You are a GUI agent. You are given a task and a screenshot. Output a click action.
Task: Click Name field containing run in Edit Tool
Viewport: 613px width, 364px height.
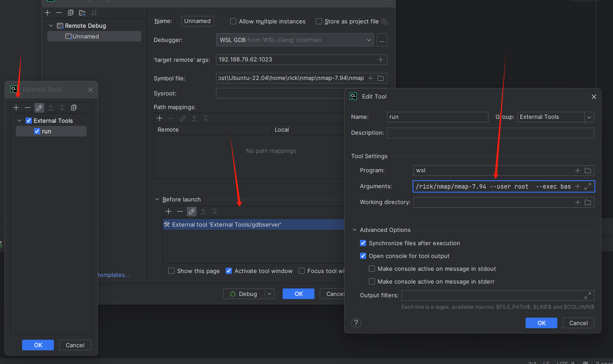[x=438, y=117]
